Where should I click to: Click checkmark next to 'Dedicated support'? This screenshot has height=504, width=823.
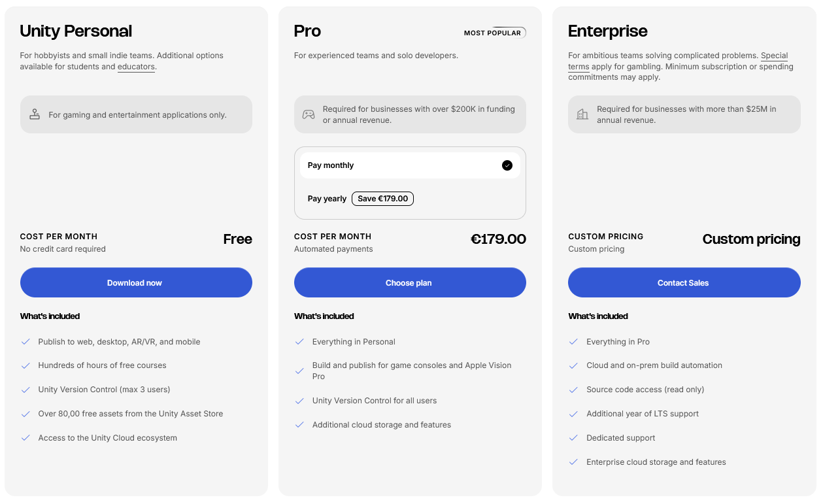tap(573, 438)
